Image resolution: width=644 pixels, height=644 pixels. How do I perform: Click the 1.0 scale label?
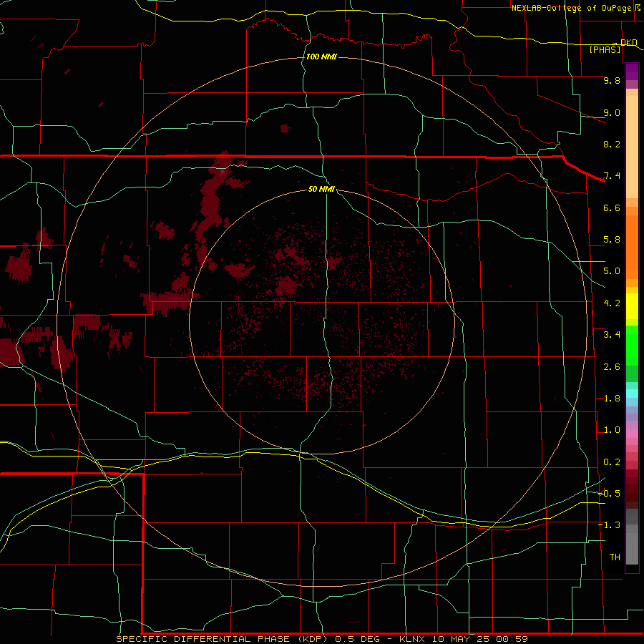pos(612,430)
